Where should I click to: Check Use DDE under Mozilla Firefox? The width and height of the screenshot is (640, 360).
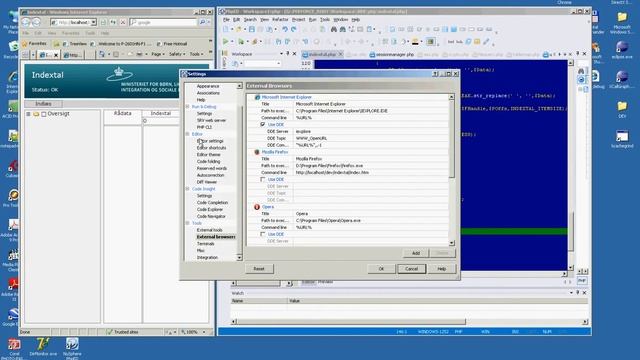[x=262, y=179]
